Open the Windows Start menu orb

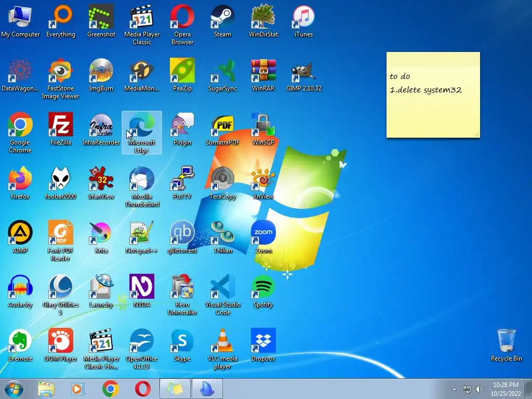[14, 389]
